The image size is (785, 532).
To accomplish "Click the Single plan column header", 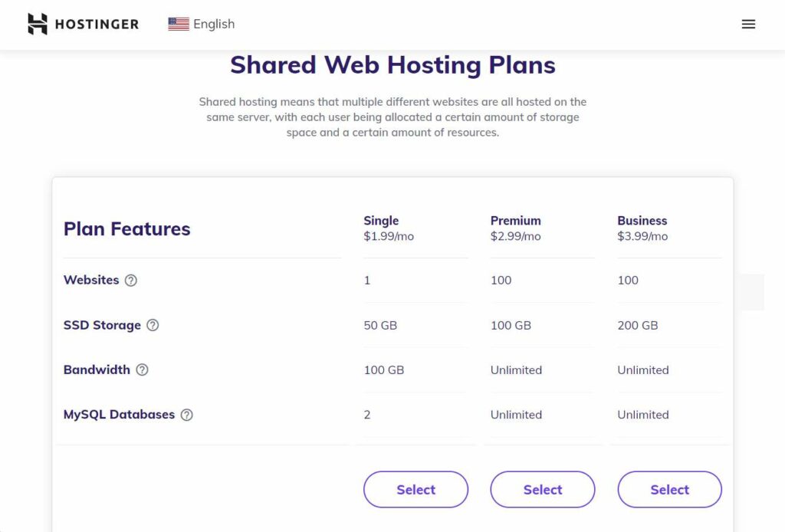I will [x=381, y=221].
